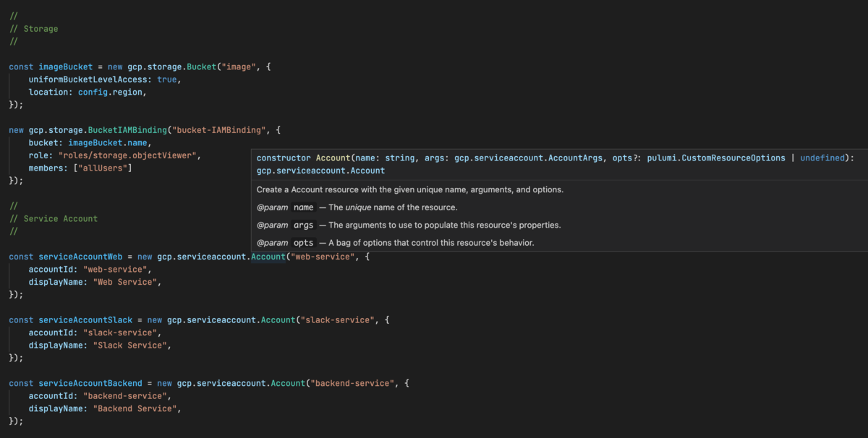Select the "Web Service" display name string

(124, 282)
